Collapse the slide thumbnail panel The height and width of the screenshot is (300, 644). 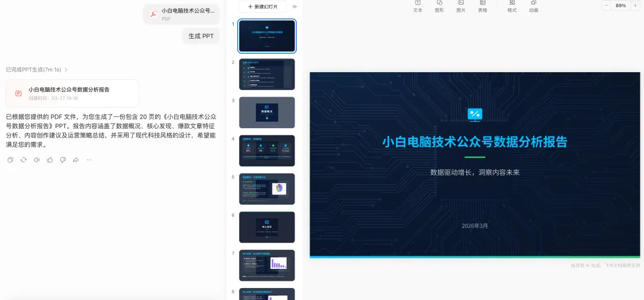coord(295,7)
